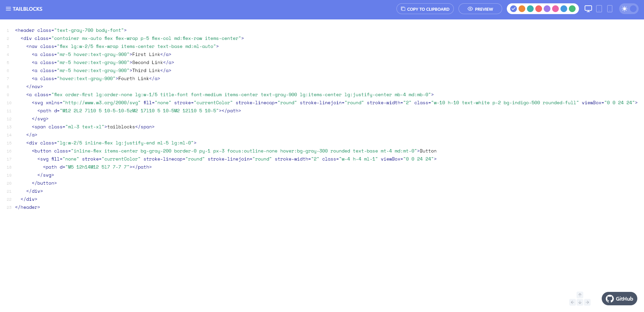Select the indigo theme color with checkmark
Screen dimensions: 644x312
pyautogui.click(x=514, y=9)
